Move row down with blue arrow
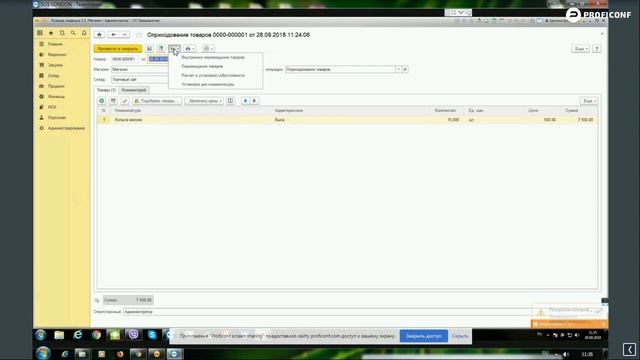 click(x=254, y=101)
